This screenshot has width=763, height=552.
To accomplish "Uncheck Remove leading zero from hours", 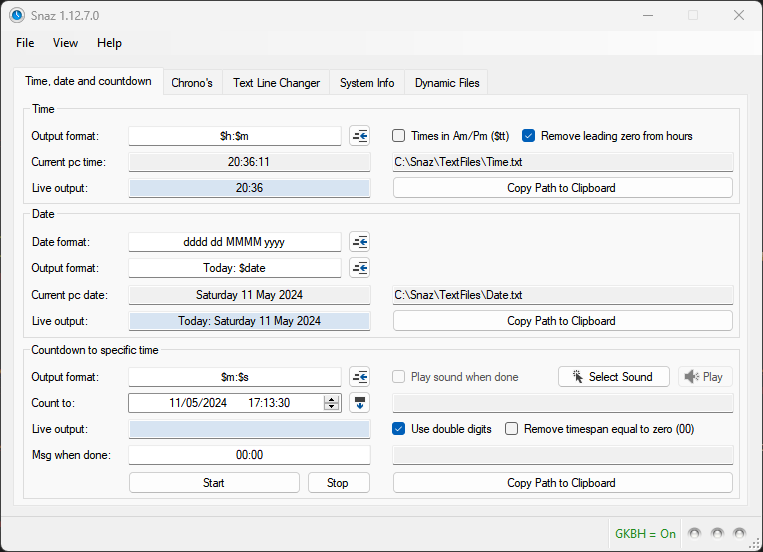I will pos(529,136).
